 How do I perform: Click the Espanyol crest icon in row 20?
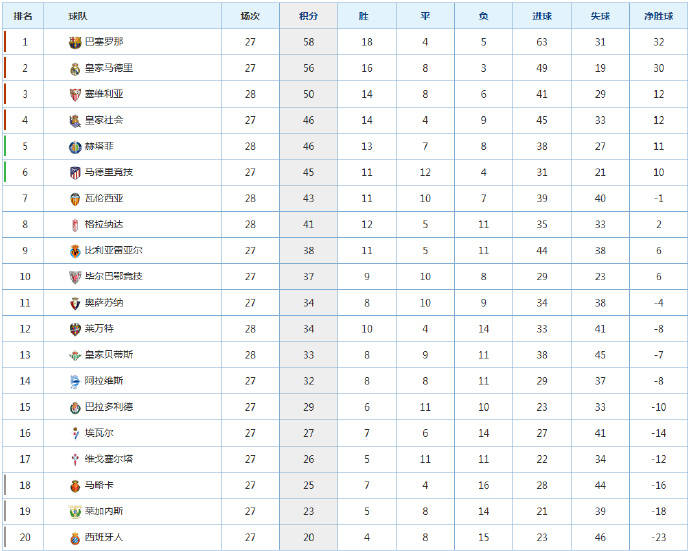(x=75, y=538)
